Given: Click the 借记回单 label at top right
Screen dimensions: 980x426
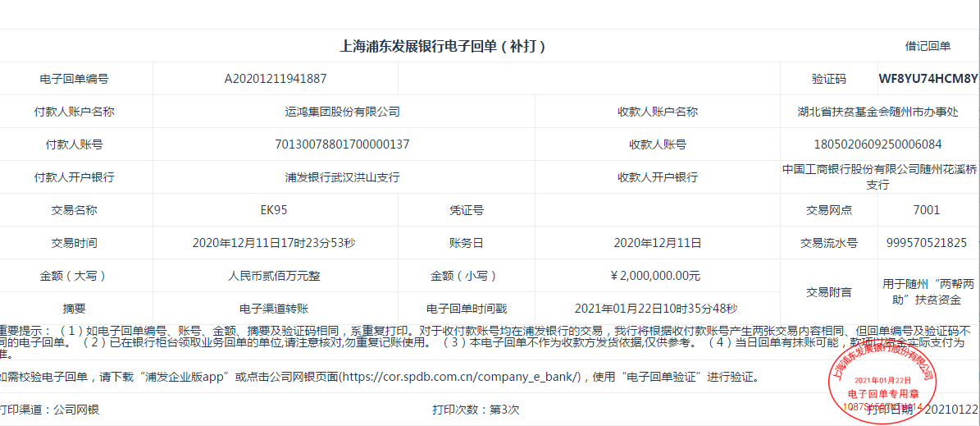Looking at the screenshot, I should point(928,47).
